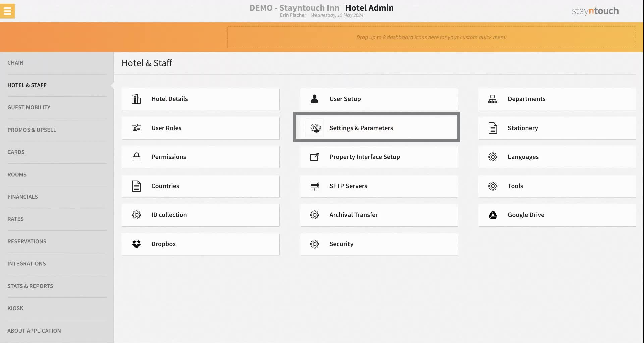Open Dropbox label
This screenshot has height=343, width=644.
coord(163,244)
